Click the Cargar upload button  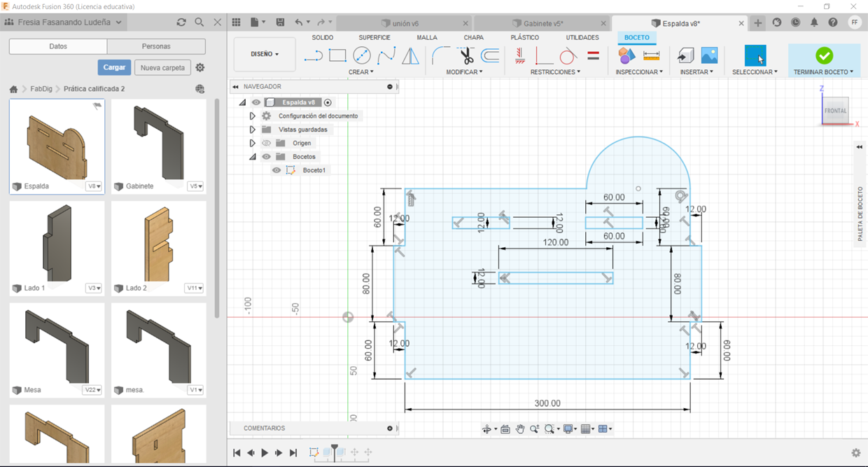pyautogui.click(x=114, y=67)
